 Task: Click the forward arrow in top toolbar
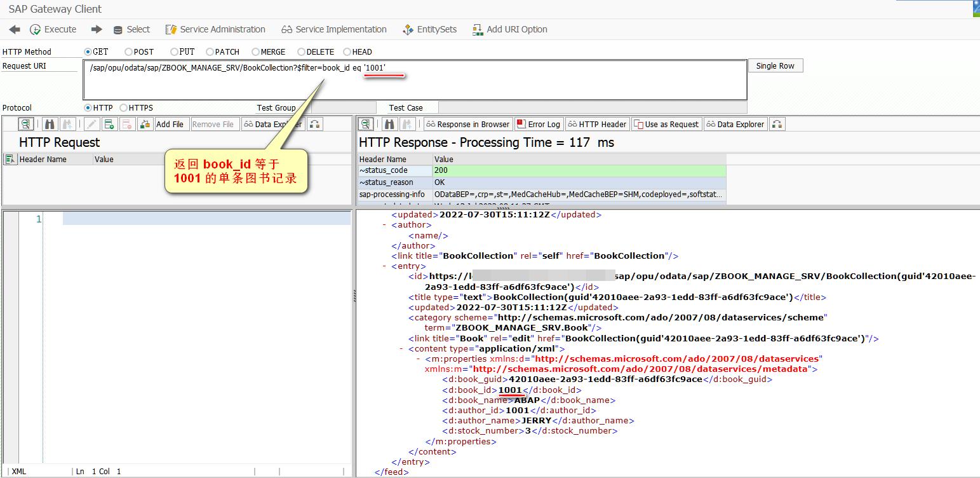[x=97, y=29]
